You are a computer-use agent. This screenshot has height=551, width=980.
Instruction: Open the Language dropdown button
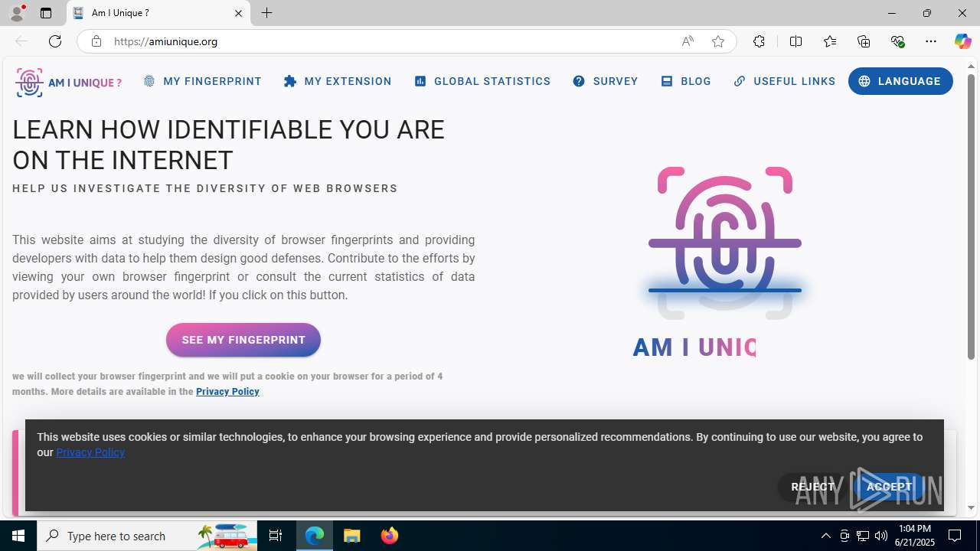[900, 81]
